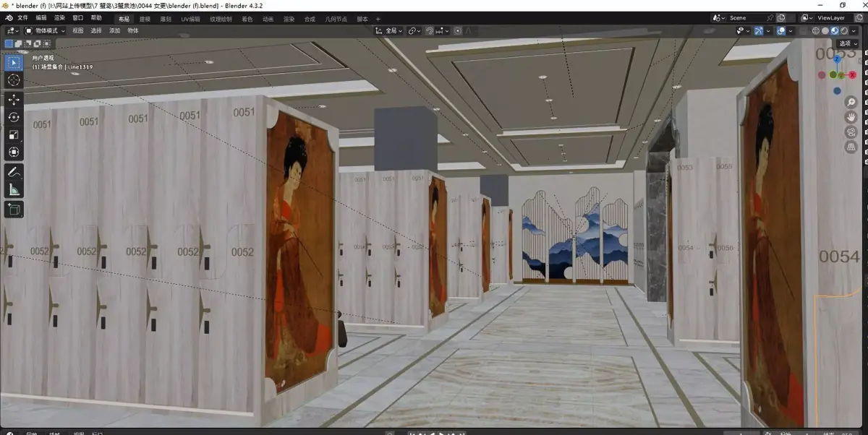Click the pan view hand icon
868x435 pixels.
pos(851,117)
